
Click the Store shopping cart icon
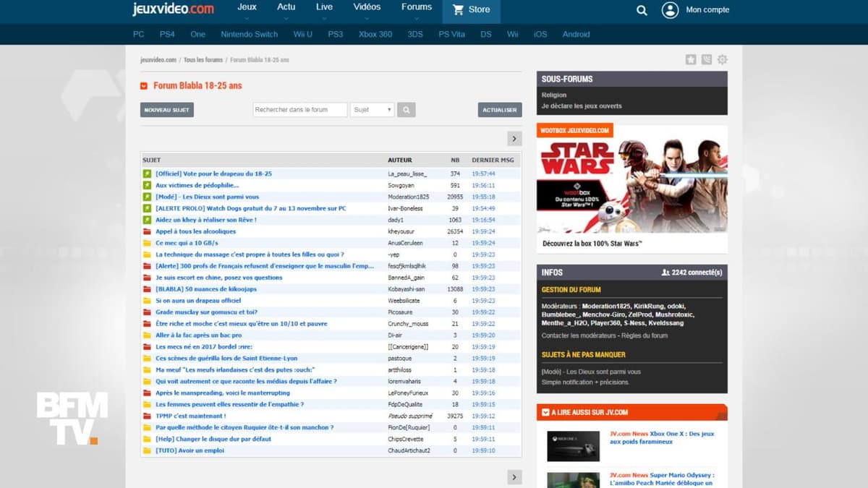(458, 10)
